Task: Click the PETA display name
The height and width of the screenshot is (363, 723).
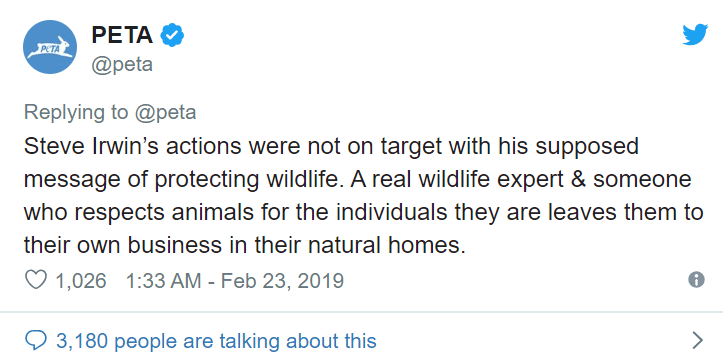Action: [x=122, y=35]
